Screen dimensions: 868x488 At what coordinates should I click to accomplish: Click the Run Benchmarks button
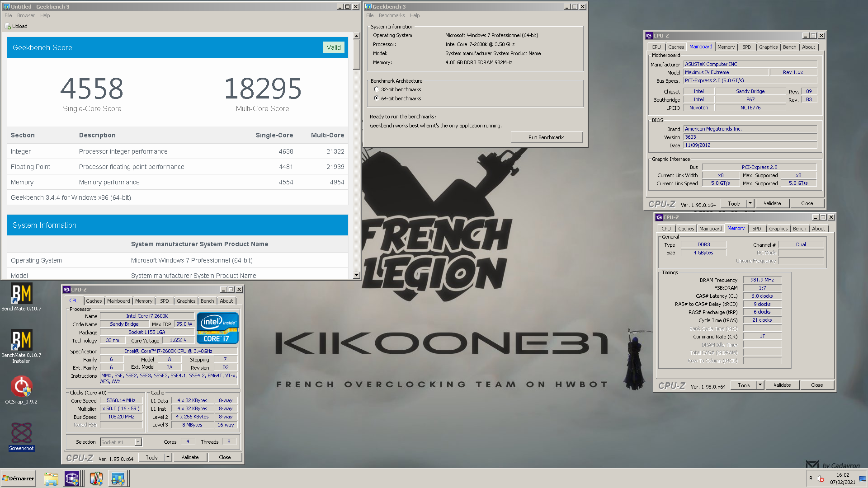tap(547, 137)
